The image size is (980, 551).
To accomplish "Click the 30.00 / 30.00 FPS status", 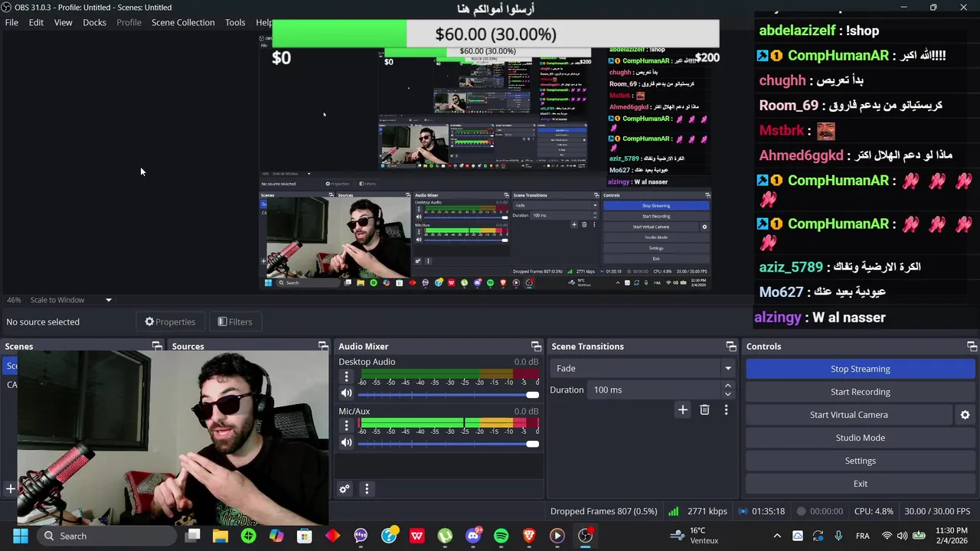I will 936,511.
